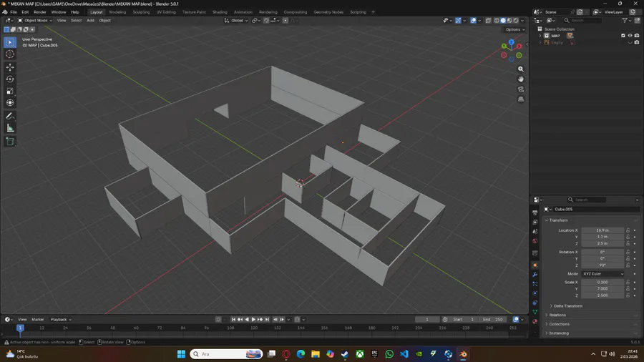Screen dimensions: 644x362
Task: Switch to the Modeling workspace tab
Action: (117, 12)
